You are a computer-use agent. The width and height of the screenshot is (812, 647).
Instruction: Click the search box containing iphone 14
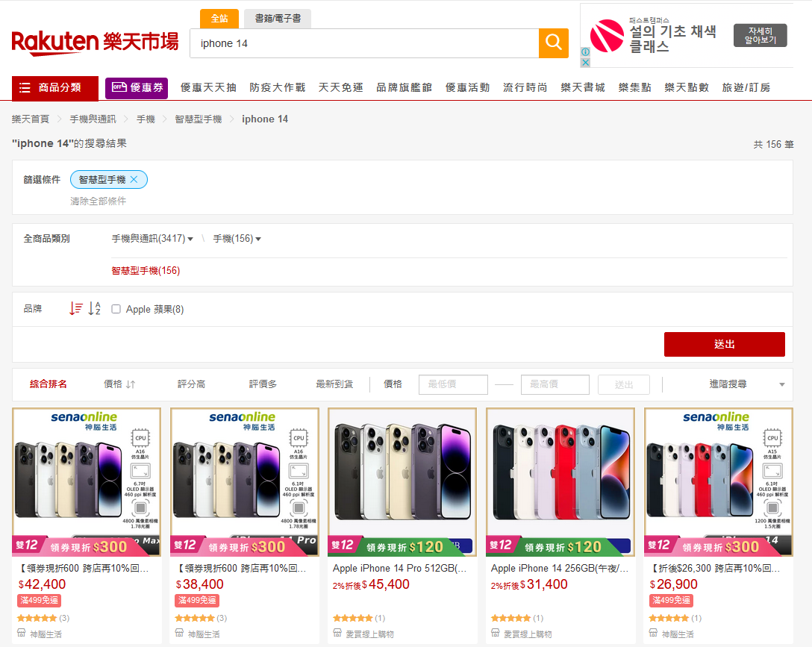[x=364, y=43]
